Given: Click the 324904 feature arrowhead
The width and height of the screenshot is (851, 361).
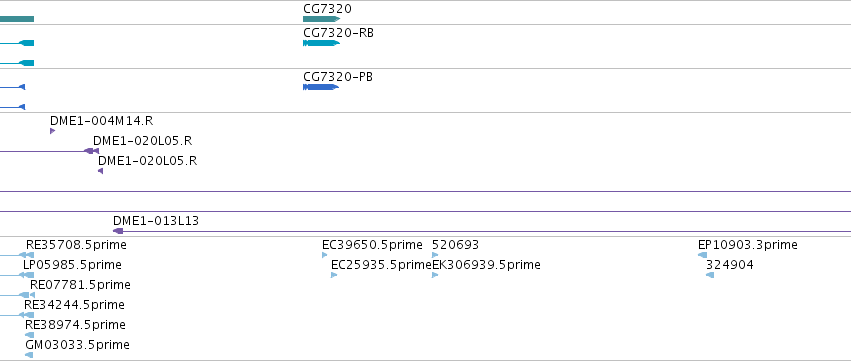Looking at the screenshot, I should [710, 275].
